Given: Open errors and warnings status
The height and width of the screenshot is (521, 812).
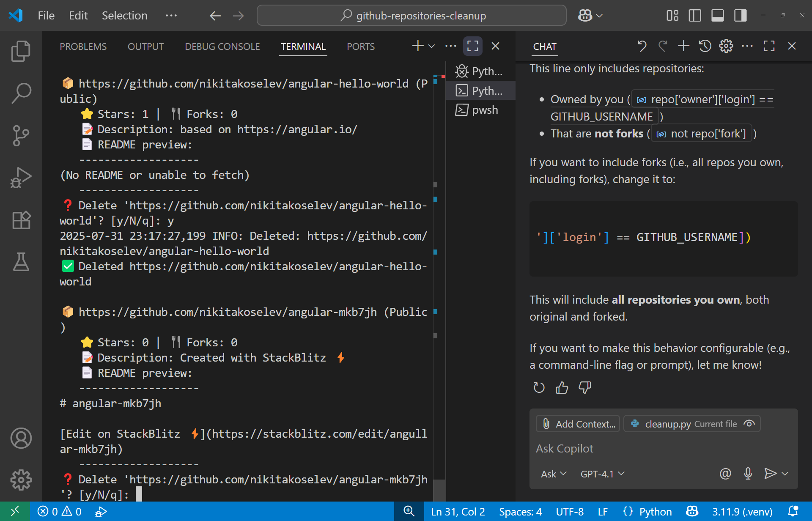Looking at the screenshot, I should (60, 512).
